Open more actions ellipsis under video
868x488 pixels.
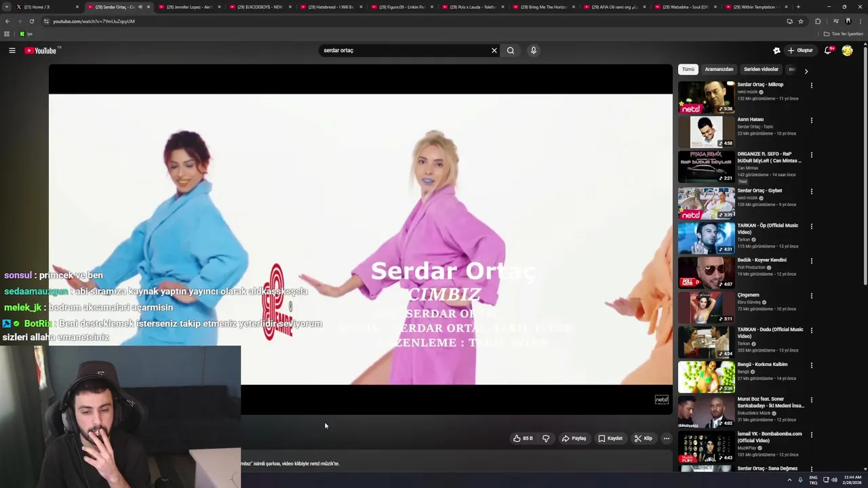click(667, 439)
